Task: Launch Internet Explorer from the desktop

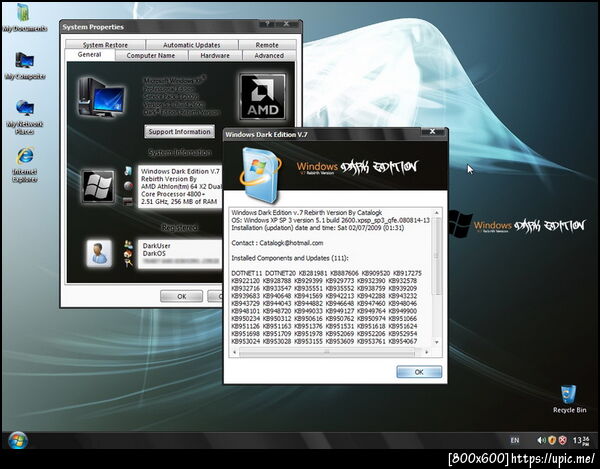Action: 25,164
